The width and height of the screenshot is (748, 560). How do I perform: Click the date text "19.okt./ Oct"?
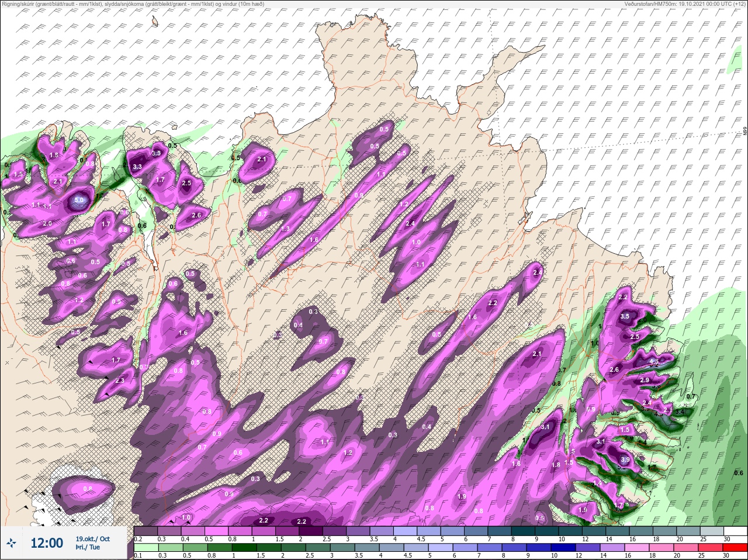pos(92,539)
